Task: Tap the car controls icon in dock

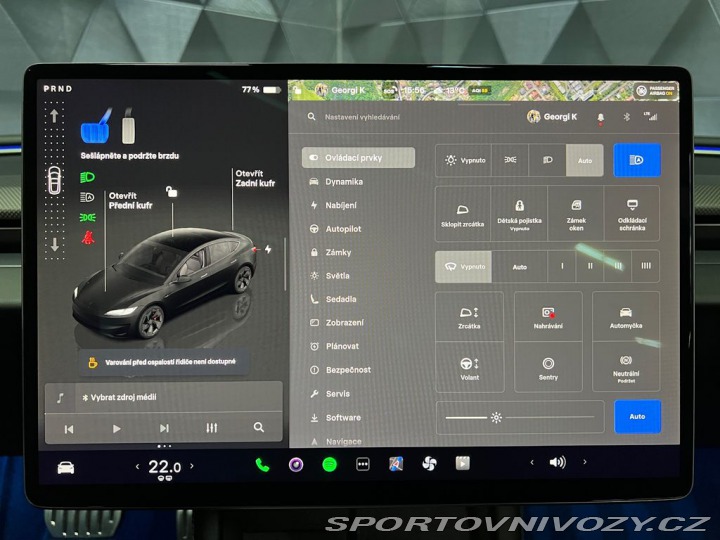Action: [66, 468]
